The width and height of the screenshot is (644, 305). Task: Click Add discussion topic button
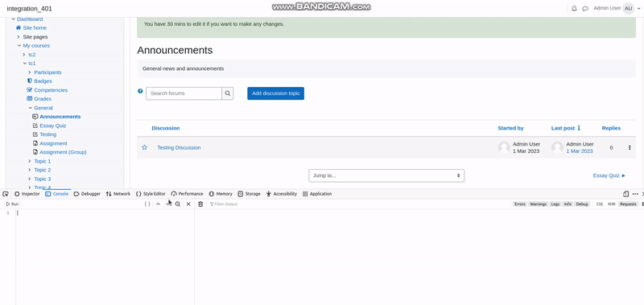tap(275, 93)
